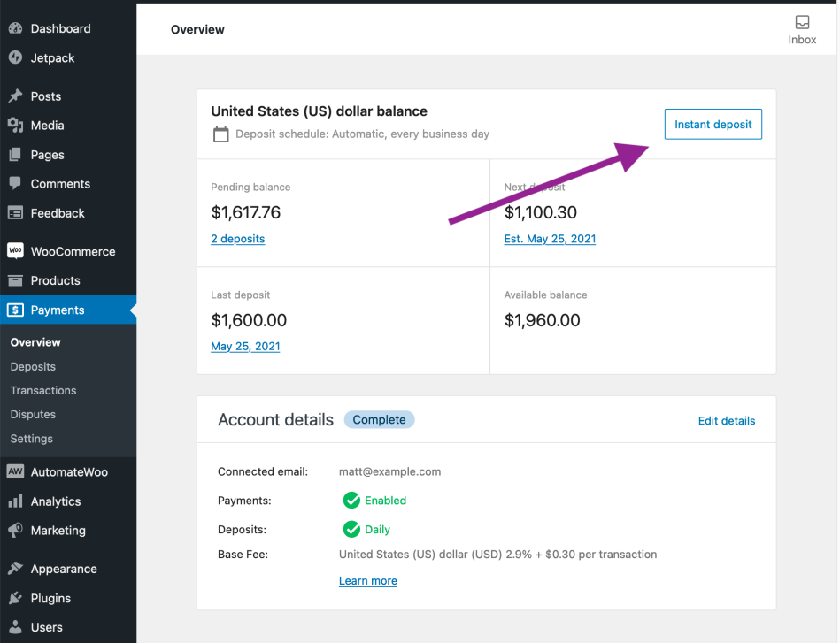
Task: Click the Posts pushpin icon
Action: [15, 96]
